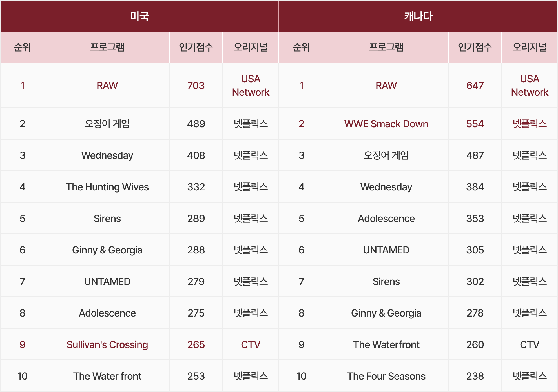Click the 캐나다 header cell
Viewport: 558px width, 392px height.
coord(418,16)
